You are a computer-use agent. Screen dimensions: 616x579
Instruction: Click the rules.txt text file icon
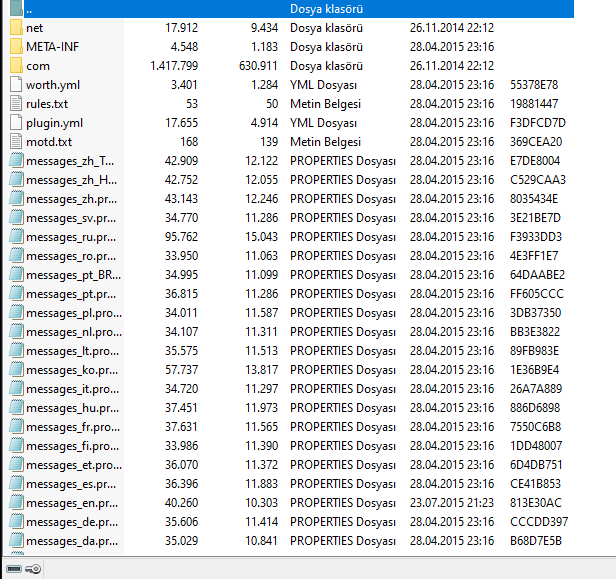coord(16,103)
